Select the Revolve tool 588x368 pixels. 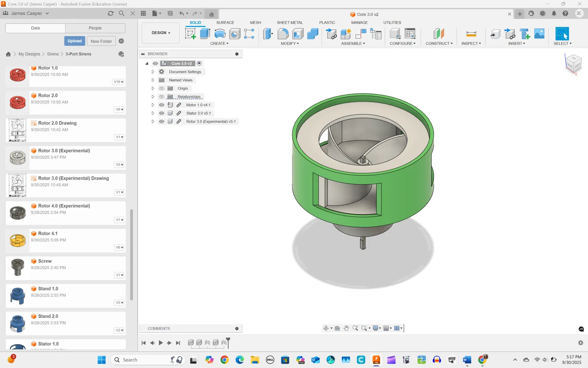click(220, 34)
